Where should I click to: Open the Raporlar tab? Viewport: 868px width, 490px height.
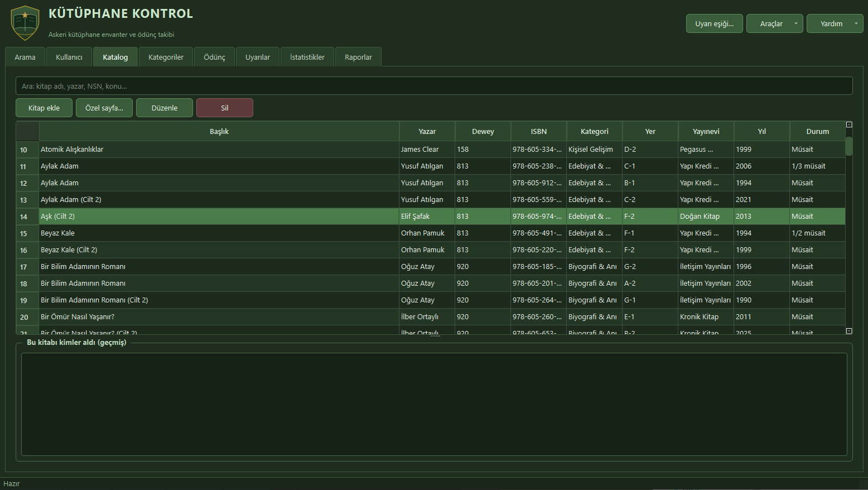point(358,57)
